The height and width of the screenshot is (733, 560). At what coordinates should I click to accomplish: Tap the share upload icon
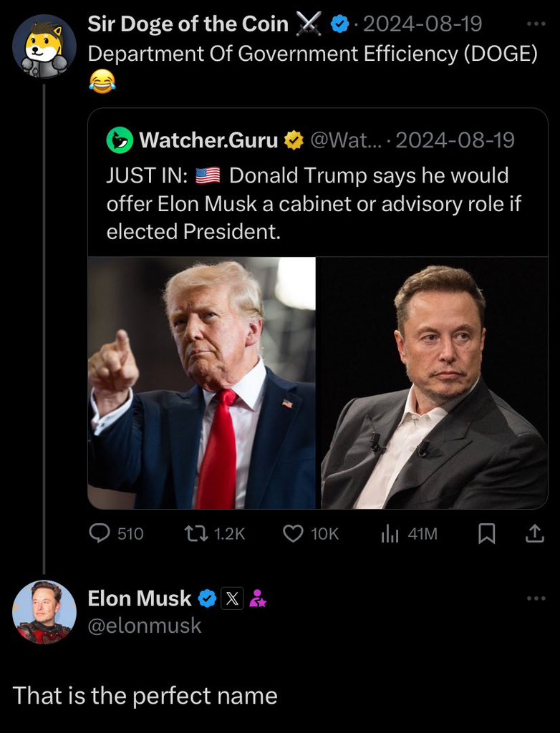coord(534,533)
